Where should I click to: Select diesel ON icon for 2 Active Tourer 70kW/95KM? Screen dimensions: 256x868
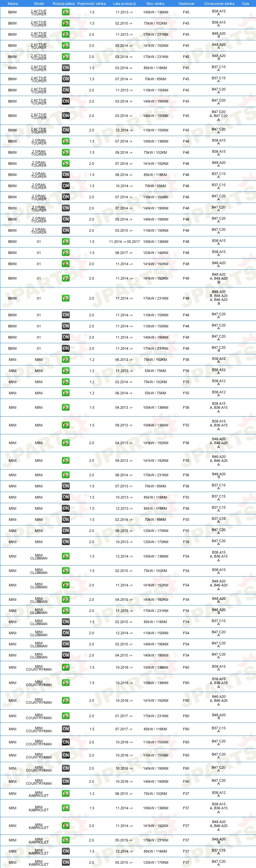point(65,79)
